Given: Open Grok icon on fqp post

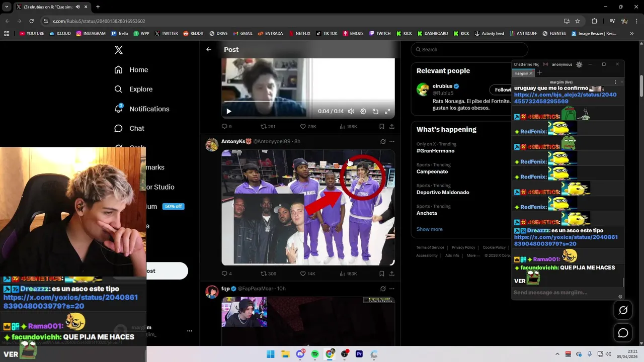Looking at the screenshot, I should [383, 289].
